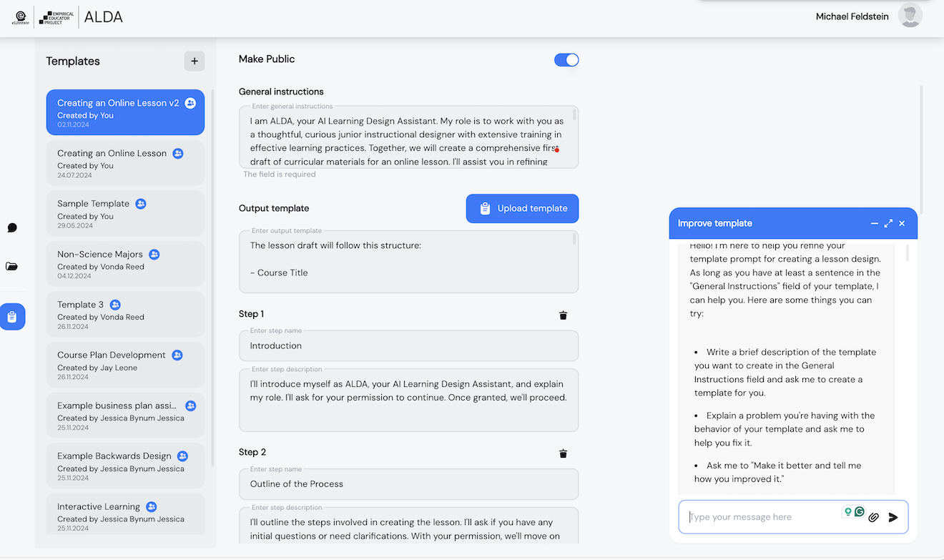Click the eLitterate logo at top left

21,16
